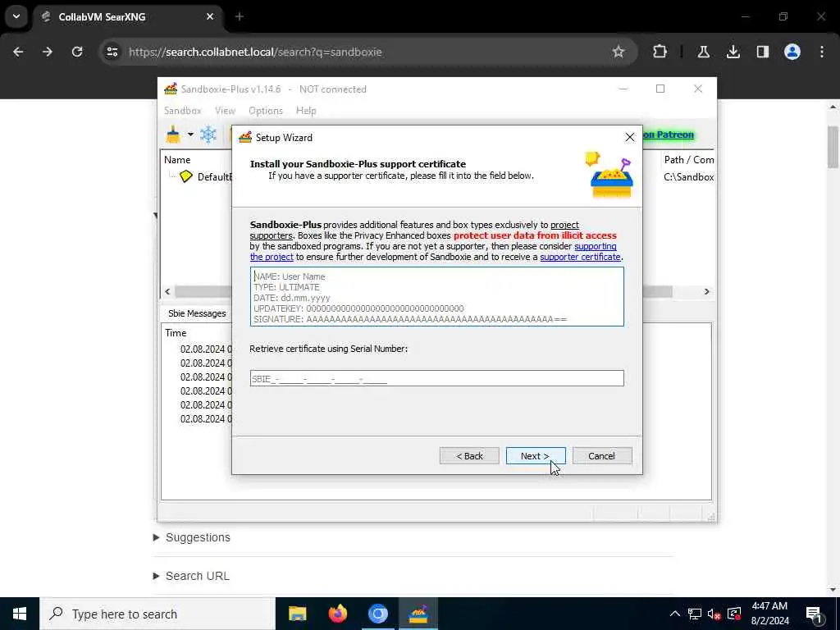Click the Patreon support link

pyautogui.click(x=668, y=135)
